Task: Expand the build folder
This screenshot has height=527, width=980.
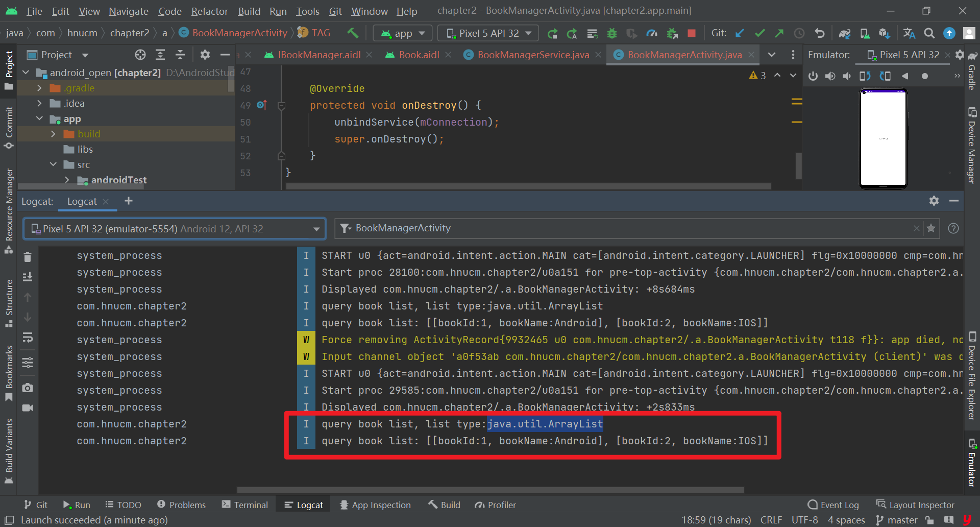Action: point(53,134)
